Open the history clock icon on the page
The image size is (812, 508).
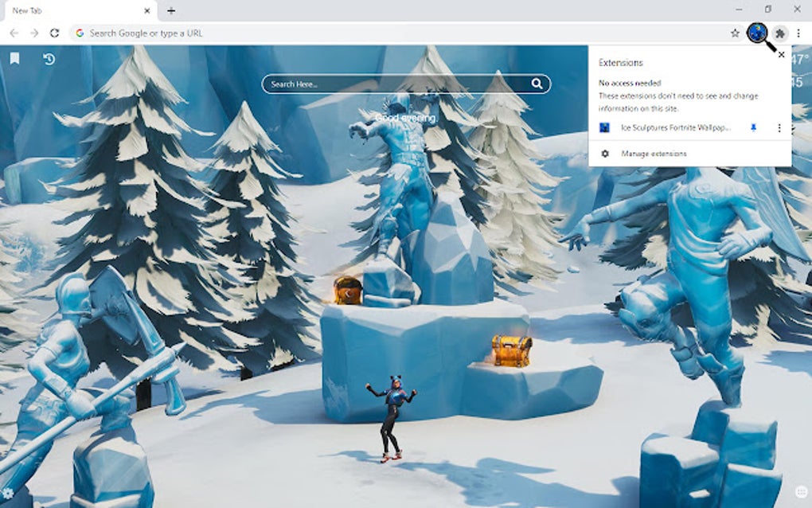pos(49,59)
